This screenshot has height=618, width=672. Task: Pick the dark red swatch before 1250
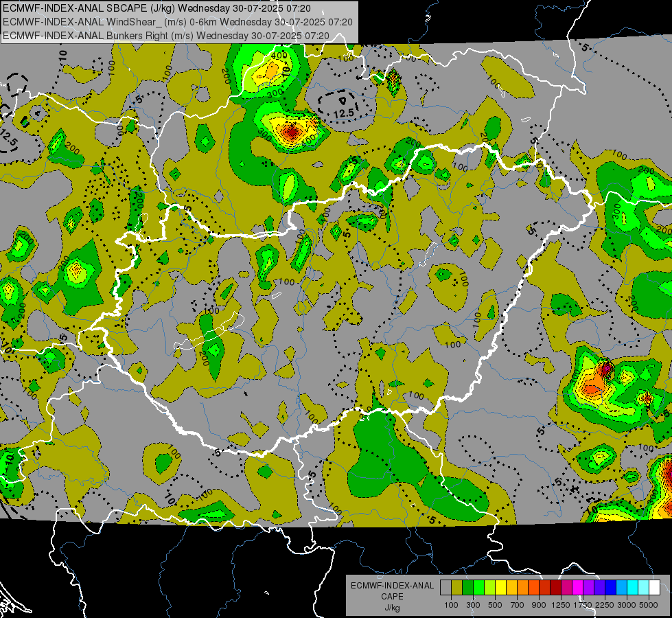click(556, 588)
